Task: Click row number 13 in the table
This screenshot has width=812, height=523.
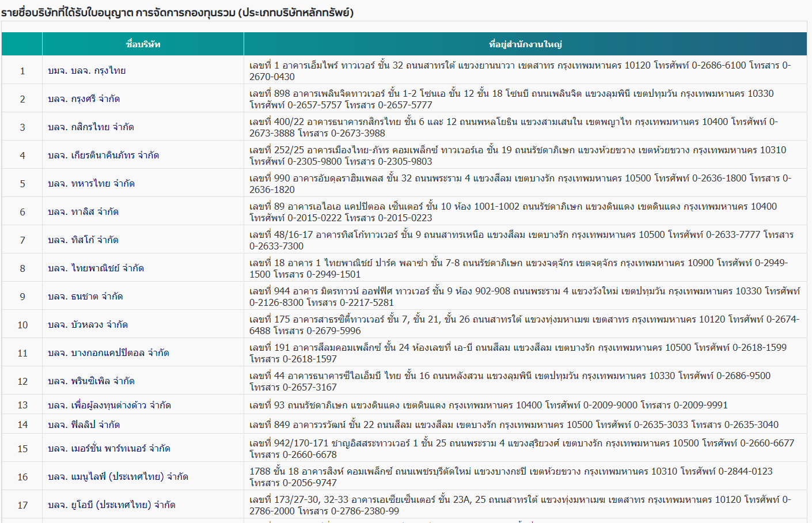Action: [22, 405]
